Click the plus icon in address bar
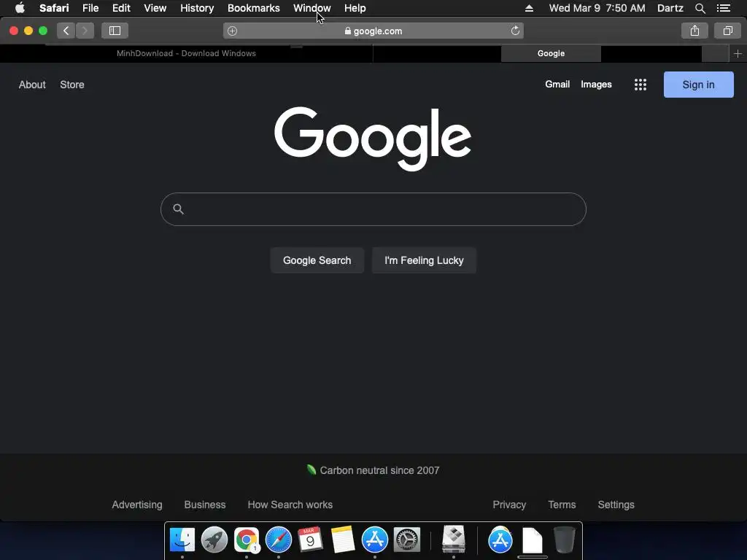 pos(233,31)
